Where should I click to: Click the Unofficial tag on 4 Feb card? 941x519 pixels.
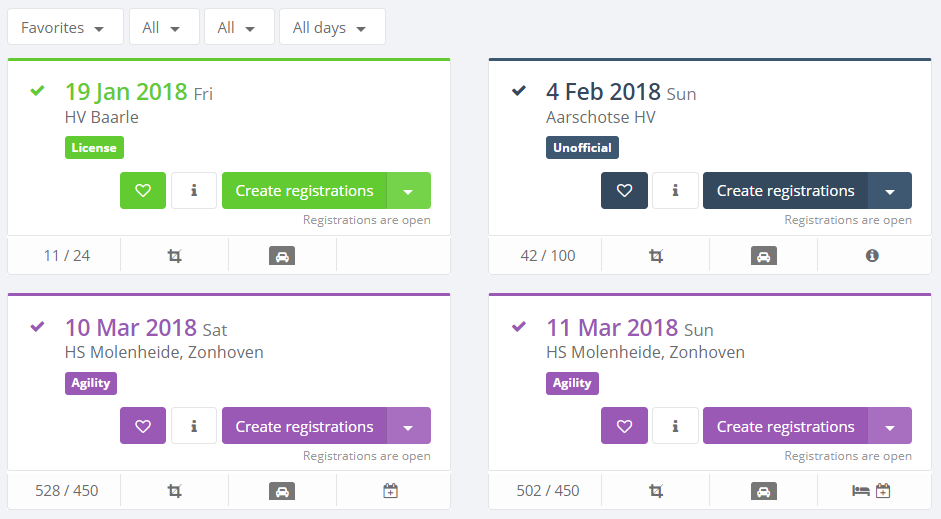pyautogui.click(x=583, y=148)
